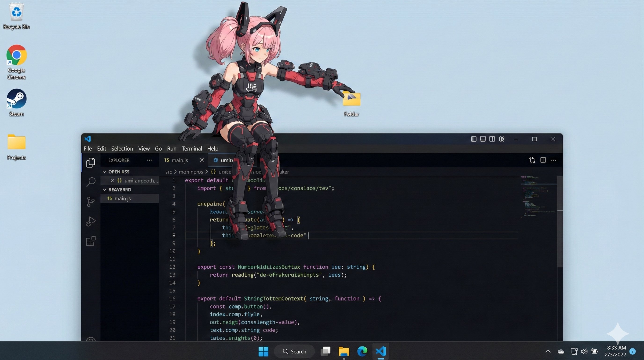Click the open changes compare icon
Screen dimensions: 644x360
click(x=532, y=160)
